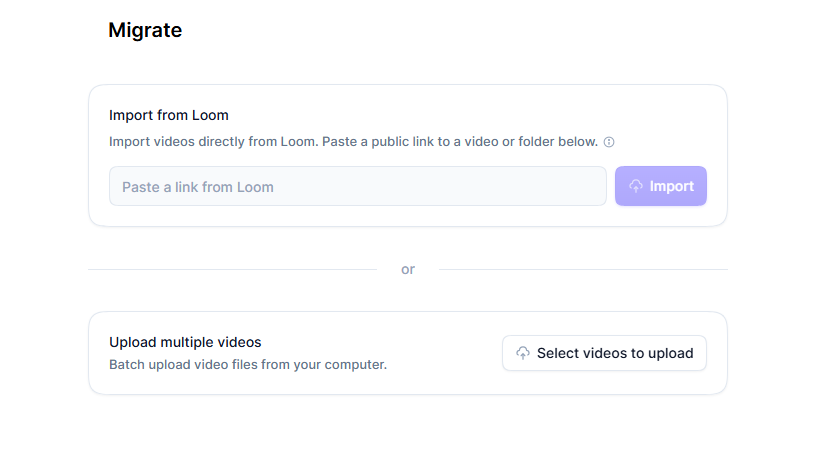
Task: Click the divider line left of "or"
Action: (x=232, y=270)
